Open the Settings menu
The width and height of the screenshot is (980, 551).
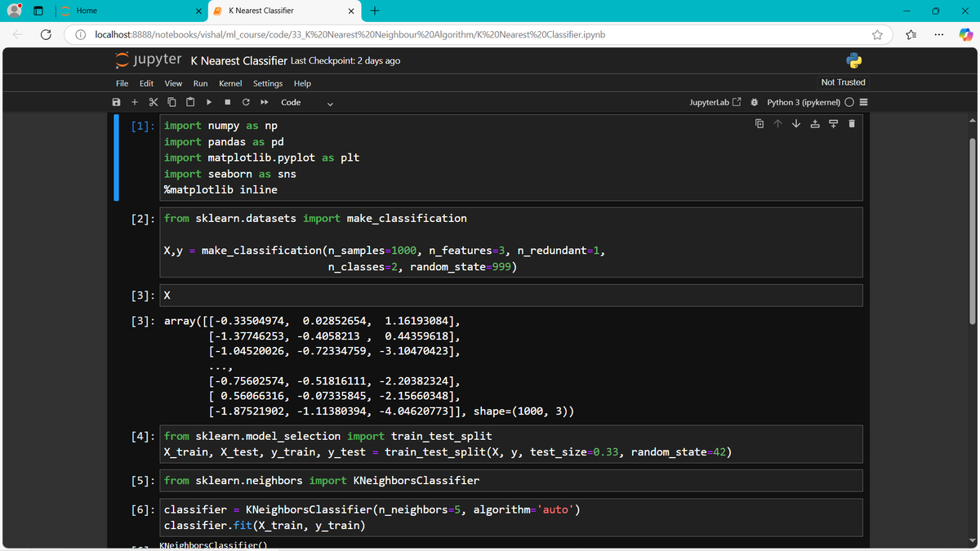(x=268, y=83)
